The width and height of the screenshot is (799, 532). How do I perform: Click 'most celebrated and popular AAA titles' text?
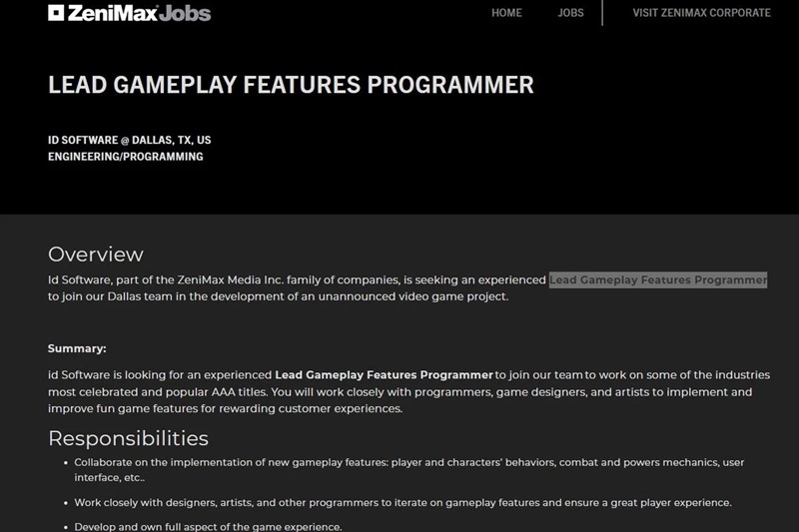click(x=160, y=392)
